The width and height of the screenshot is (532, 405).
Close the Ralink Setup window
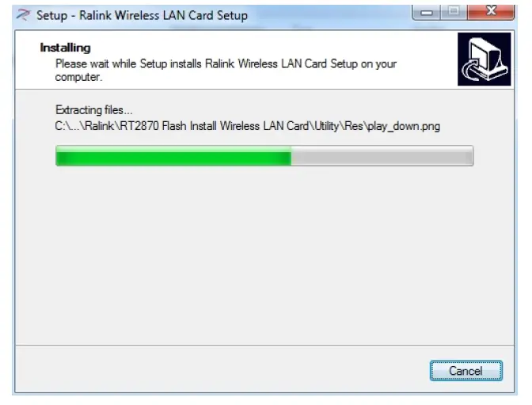tap(491, 12)
